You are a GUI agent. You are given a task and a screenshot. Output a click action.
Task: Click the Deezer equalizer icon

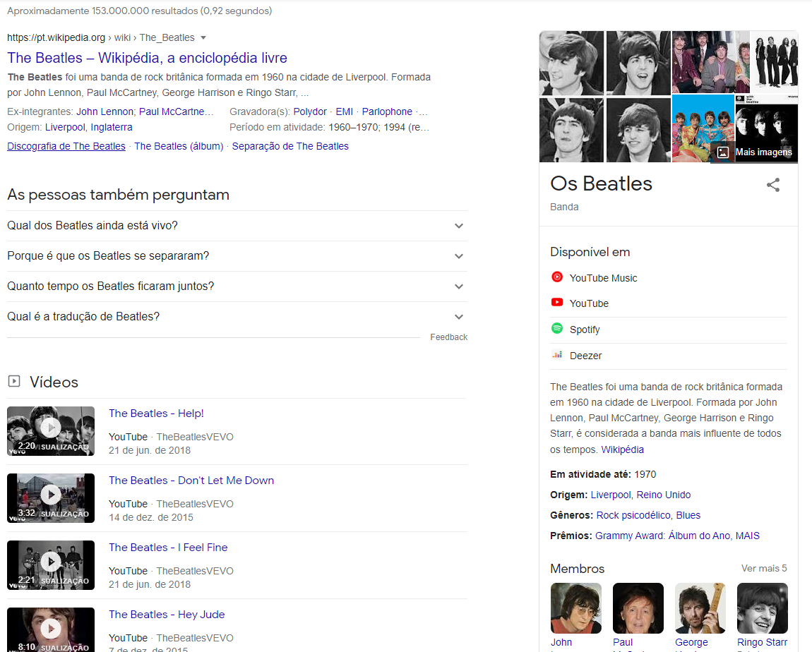(556, 354)
